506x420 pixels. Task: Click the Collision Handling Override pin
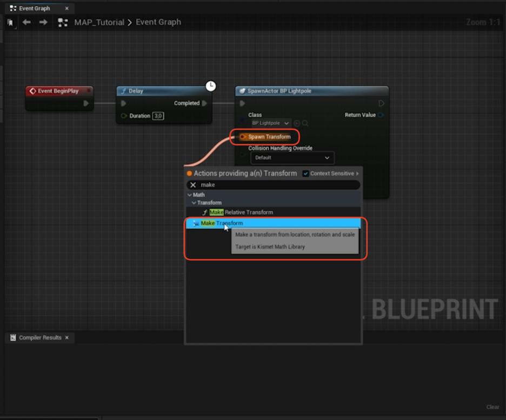pos(243,155)
